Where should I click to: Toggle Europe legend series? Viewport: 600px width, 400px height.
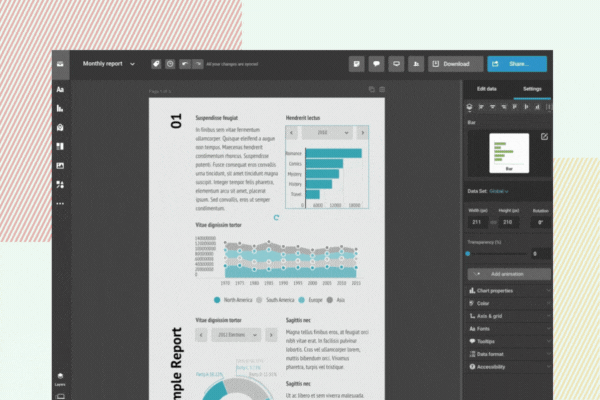pos(310,300)
